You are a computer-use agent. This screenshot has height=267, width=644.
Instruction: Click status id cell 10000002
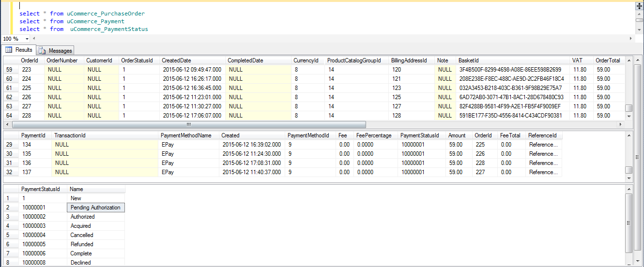tap(43, 217)
